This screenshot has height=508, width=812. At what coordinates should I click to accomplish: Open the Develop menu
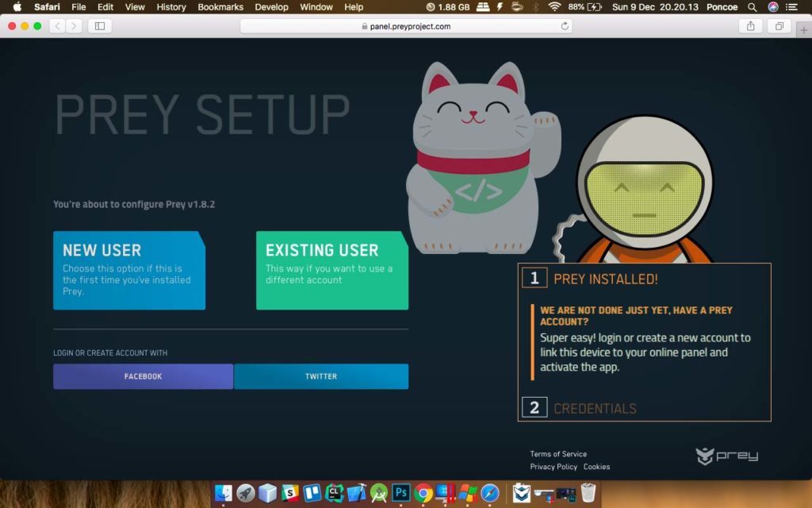[271, 6]
